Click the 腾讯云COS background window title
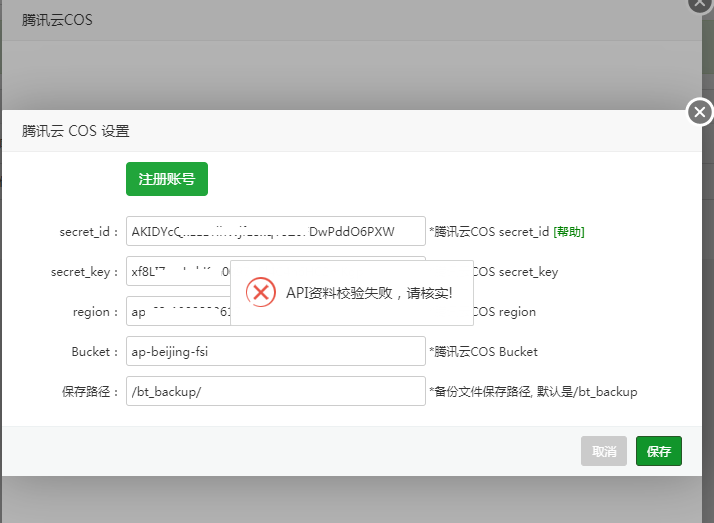714x523 pixels. (x=57, y=20)
